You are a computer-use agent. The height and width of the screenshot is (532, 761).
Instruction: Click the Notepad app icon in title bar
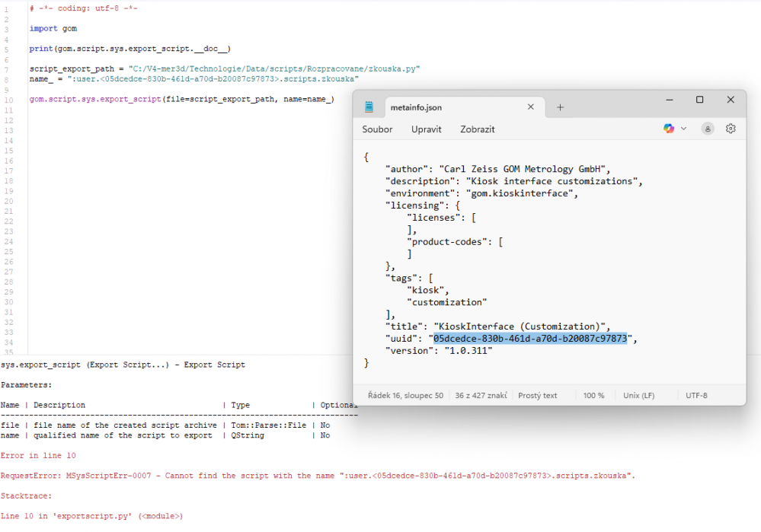click(x=369, y=107)
